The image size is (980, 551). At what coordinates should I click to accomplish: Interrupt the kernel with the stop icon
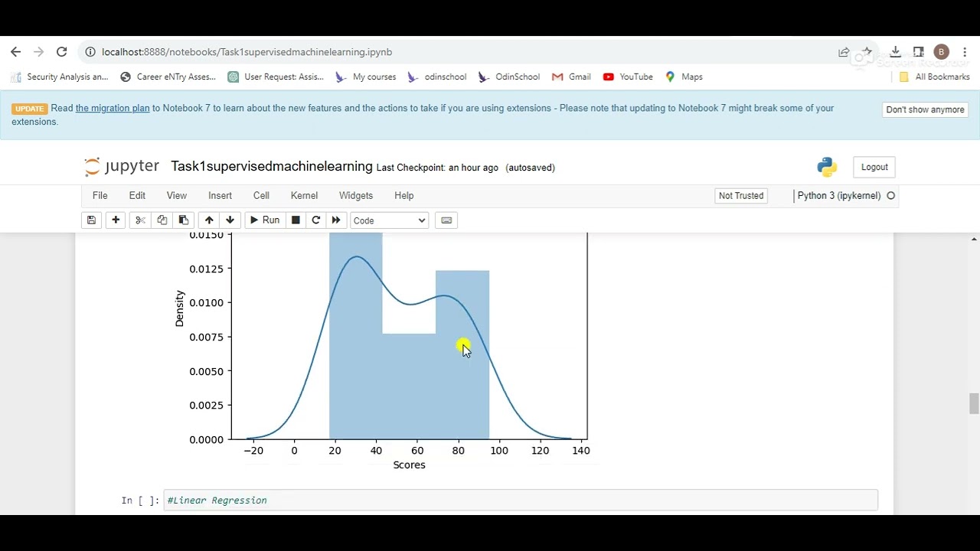pos(296,220)
